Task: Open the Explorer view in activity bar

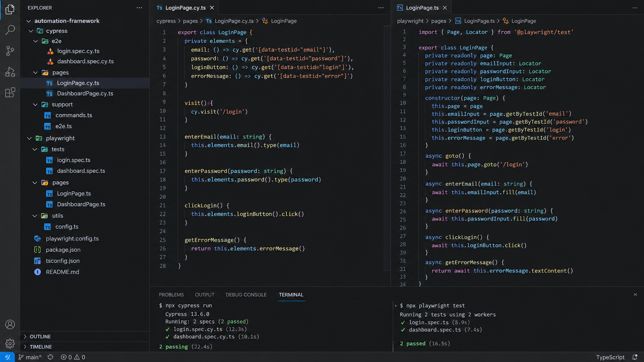Action: [10, 9]
